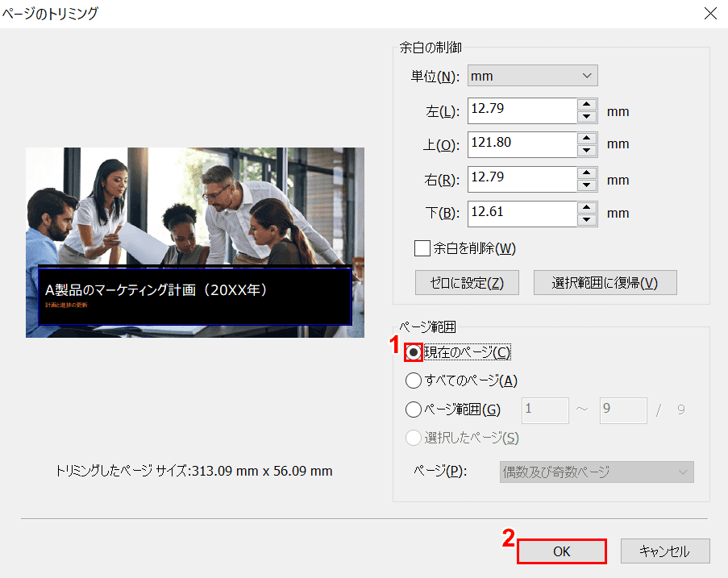Click the ゼロに設定 button
Viewport: 728px width, 578px height.
point(467,283)
